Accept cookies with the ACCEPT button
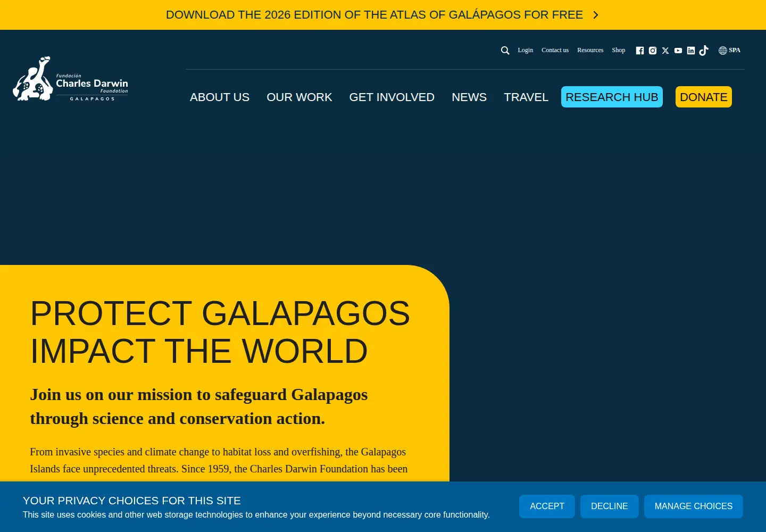The width and height of the screenshot is (766, 532). [x=547, y=506]
